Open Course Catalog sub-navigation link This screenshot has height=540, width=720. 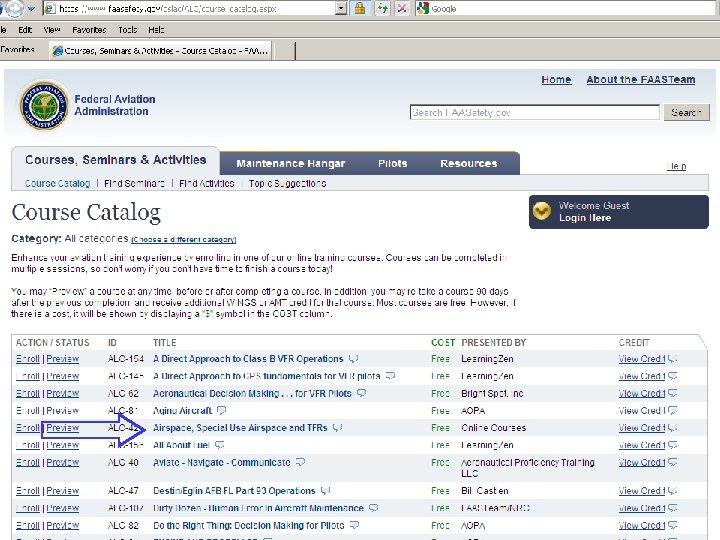coord(57,183)
